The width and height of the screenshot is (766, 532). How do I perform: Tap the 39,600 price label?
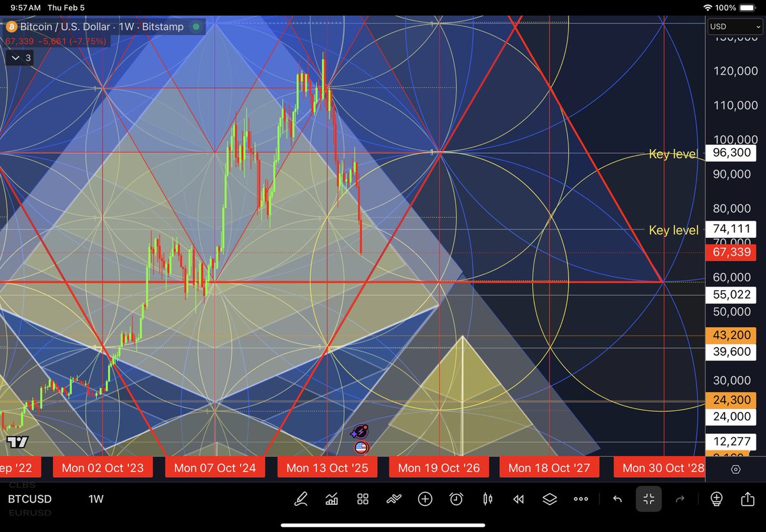(x=731, y=352)
